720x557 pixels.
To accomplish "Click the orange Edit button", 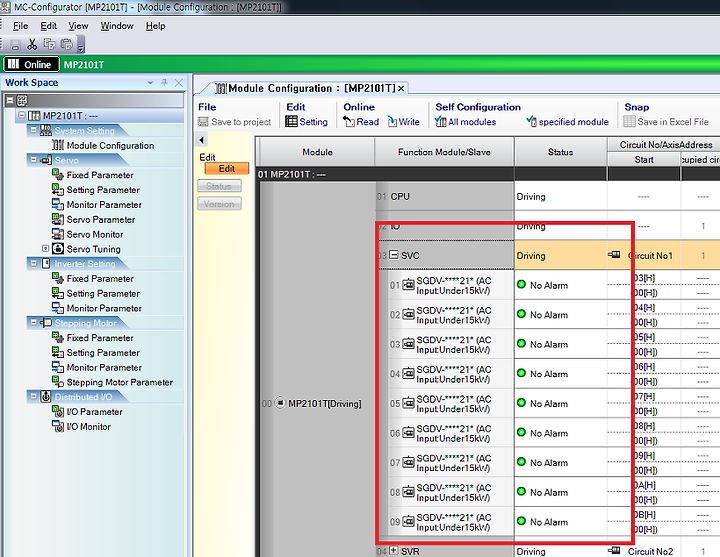I will [x=227, y=169].
